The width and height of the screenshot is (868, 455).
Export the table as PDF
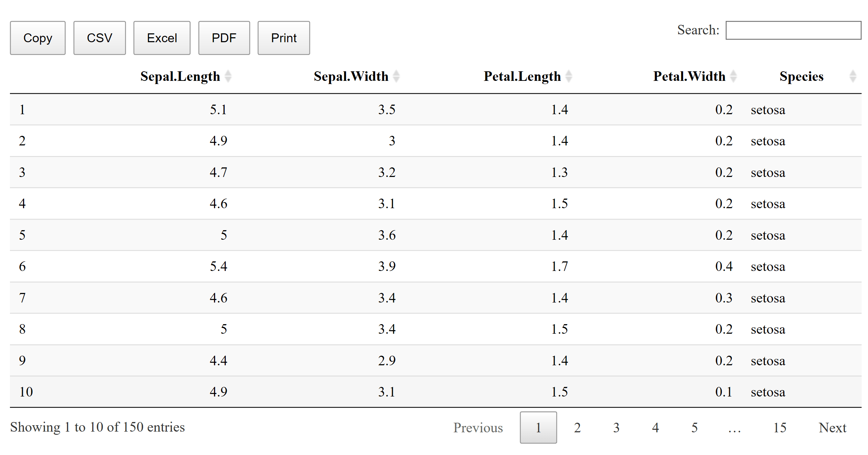(x=224, y=38)
